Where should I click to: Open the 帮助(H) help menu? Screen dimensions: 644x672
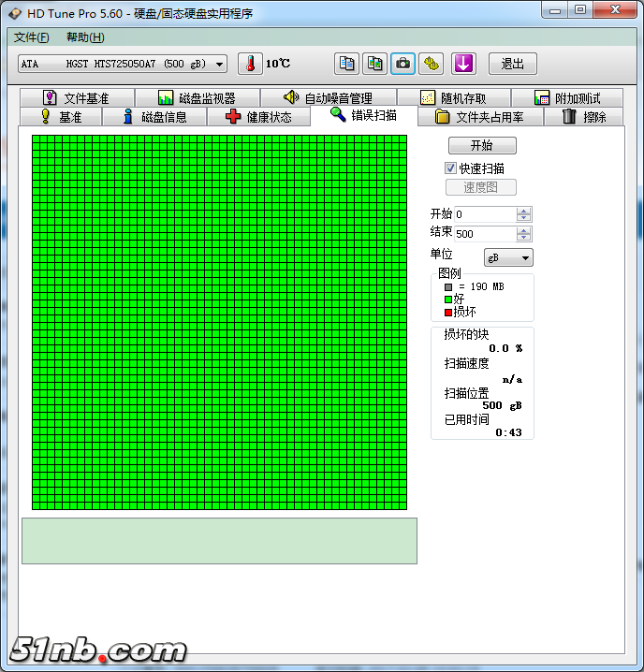(85, 37)
